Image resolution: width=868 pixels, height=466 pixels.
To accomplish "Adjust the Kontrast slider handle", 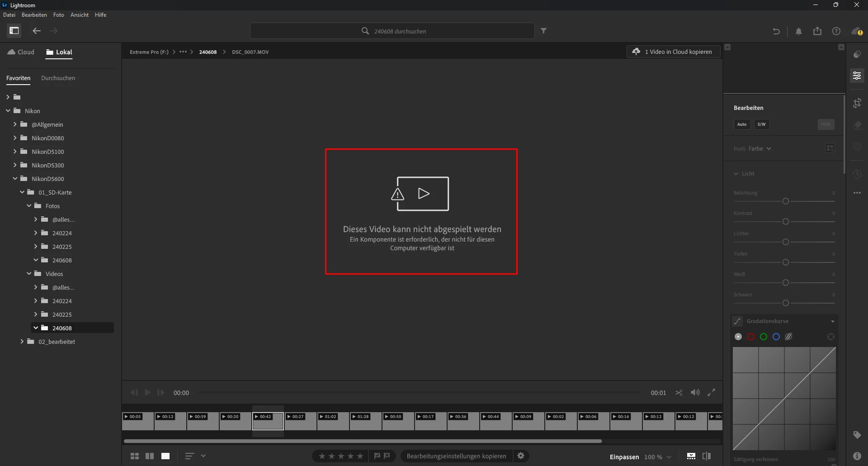I will click(786, 222).
